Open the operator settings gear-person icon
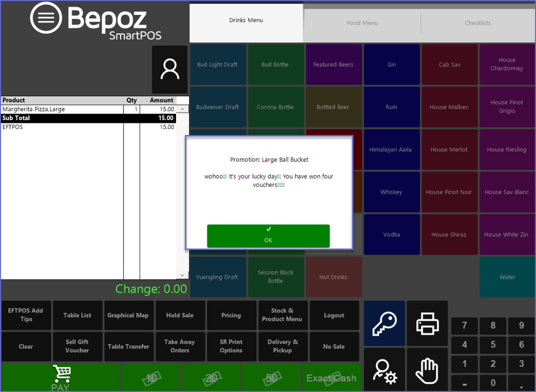 click(384, 370)
